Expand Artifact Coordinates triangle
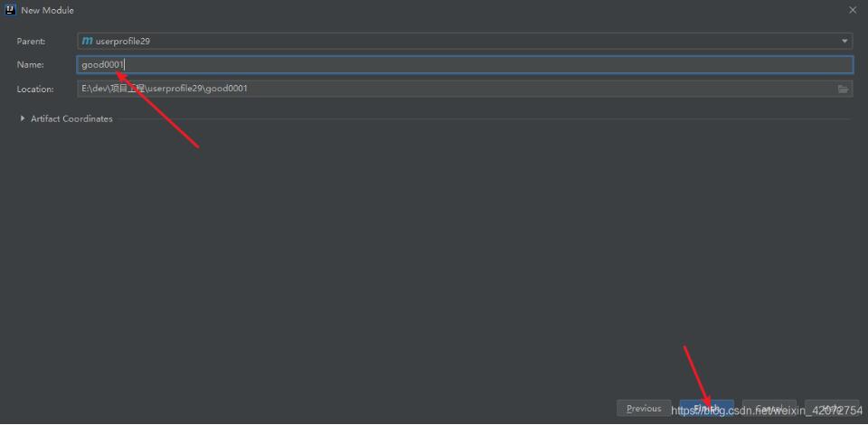This screenshot has height=425, width=868. coord(22,118)
